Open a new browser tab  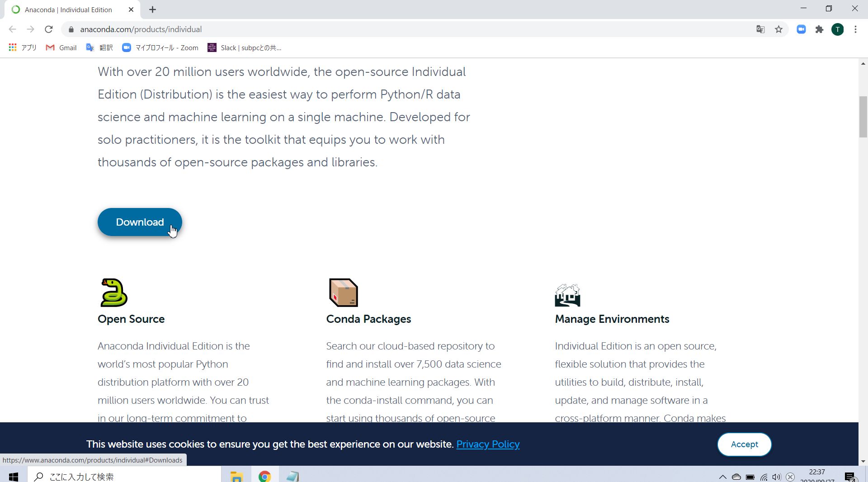152,9
